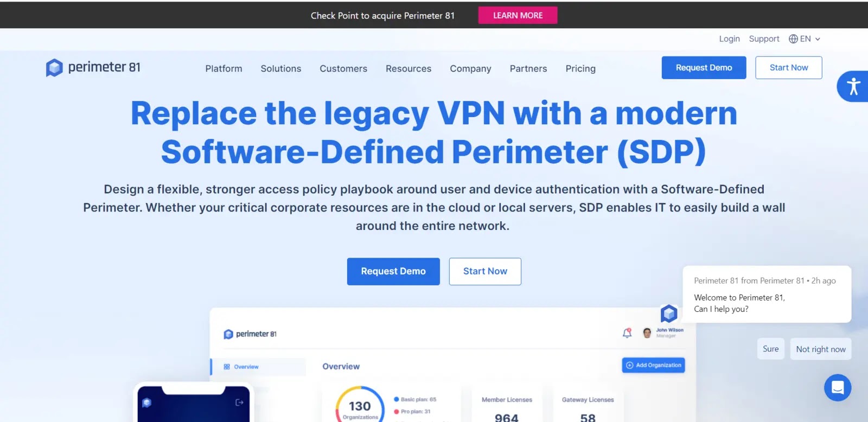Open the Company navigation menu

(470, 68)
